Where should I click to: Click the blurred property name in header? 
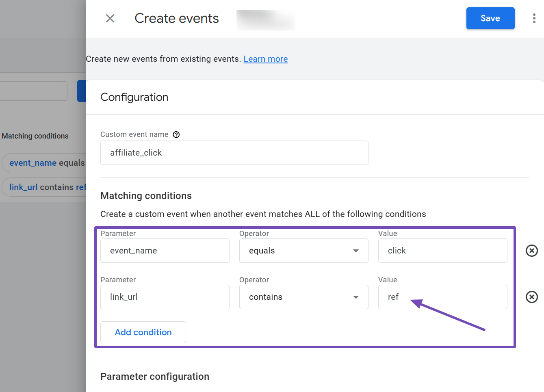[266, 19]
